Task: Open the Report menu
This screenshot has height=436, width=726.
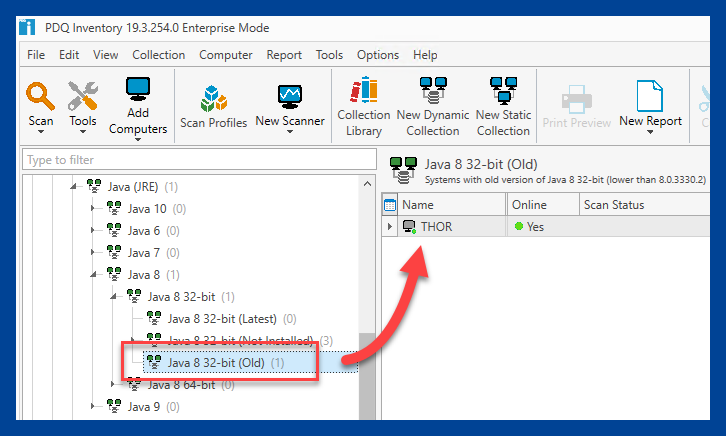Action: pyautogui.click(x=284, y=55)
